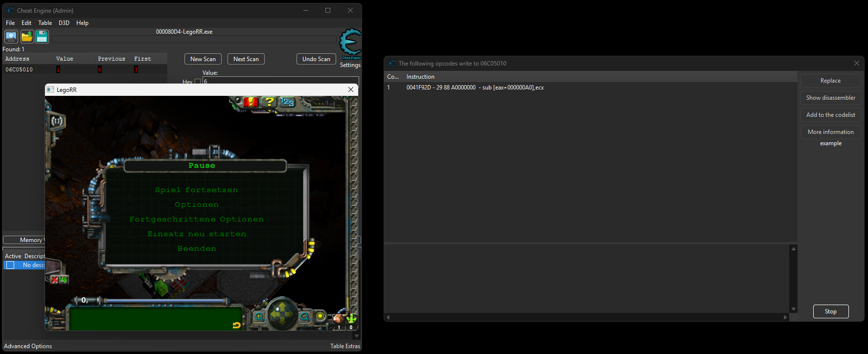Click the scan Value input field containing 6
868x354 pixels.
click(x=281, y=81)
